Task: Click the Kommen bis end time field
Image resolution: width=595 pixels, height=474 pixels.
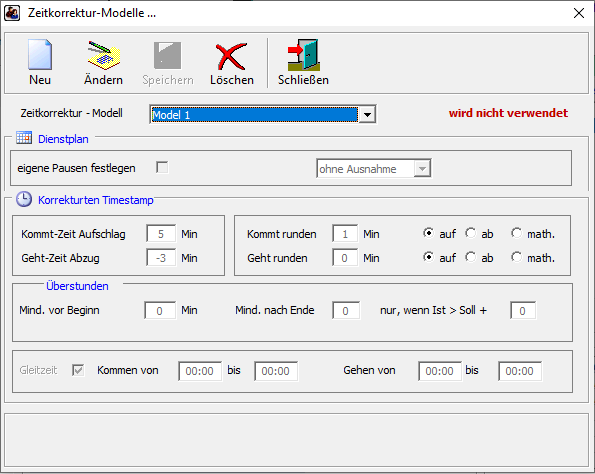Action: 276,371
